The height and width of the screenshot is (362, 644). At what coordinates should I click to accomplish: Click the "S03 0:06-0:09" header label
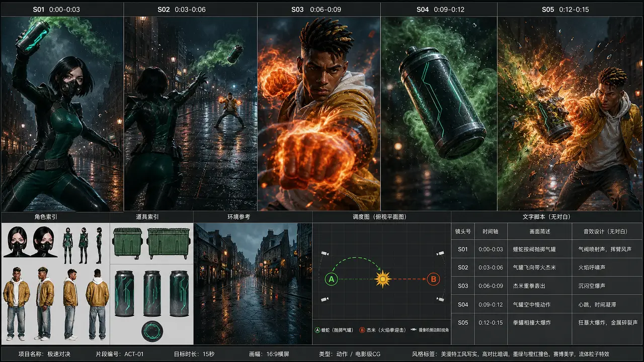pos(316,10)
